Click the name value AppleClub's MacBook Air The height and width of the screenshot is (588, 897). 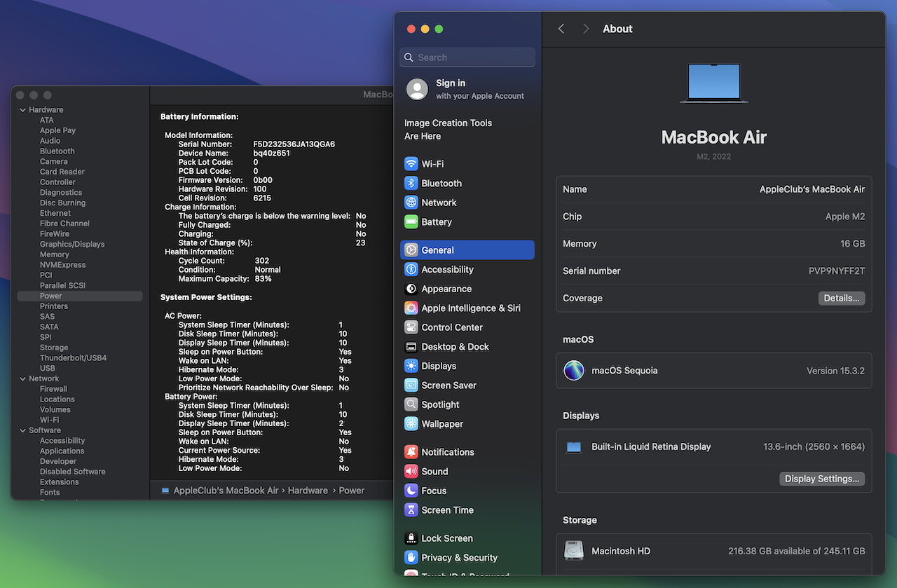coord(812,189)
